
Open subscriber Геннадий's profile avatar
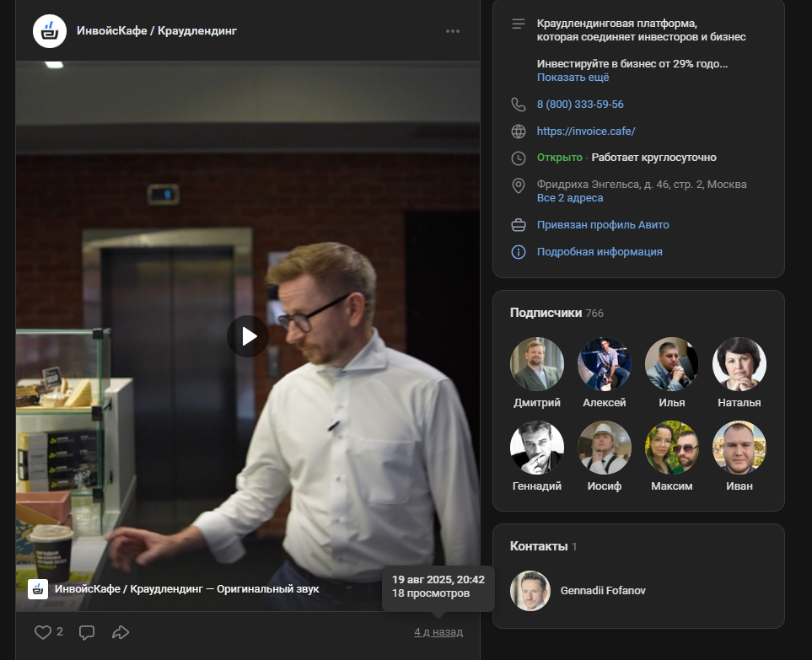pos(537,448)
